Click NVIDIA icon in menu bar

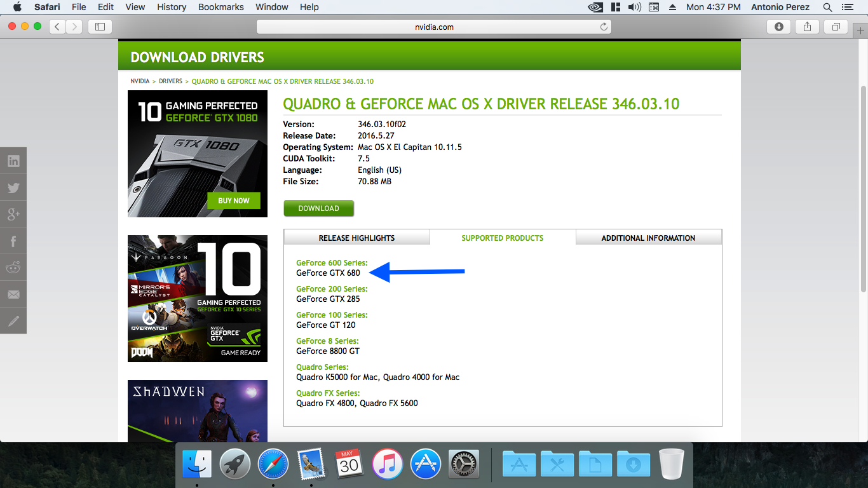[595, 7]
